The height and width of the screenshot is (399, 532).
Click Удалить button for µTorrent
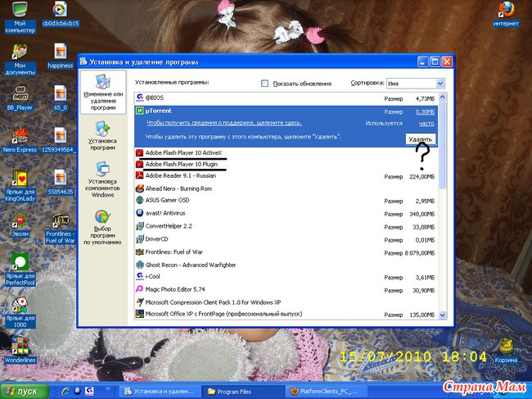point(420,139)
